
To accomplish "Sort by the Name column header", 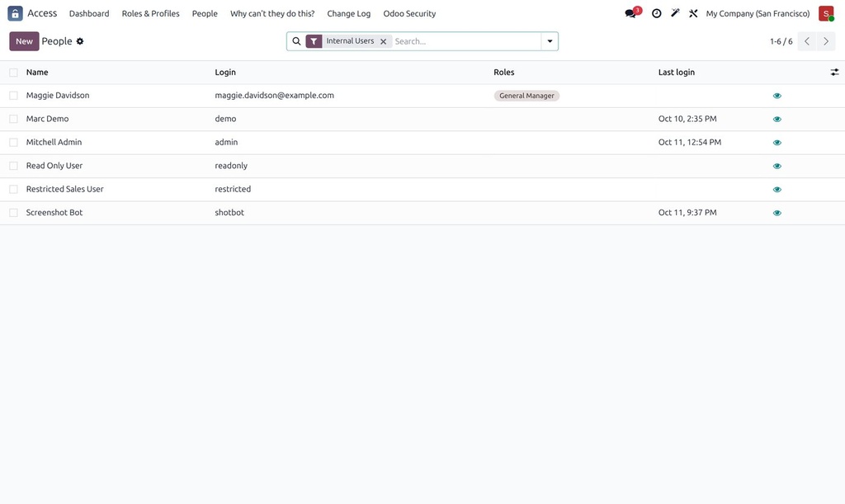I will tap(37, 72).
